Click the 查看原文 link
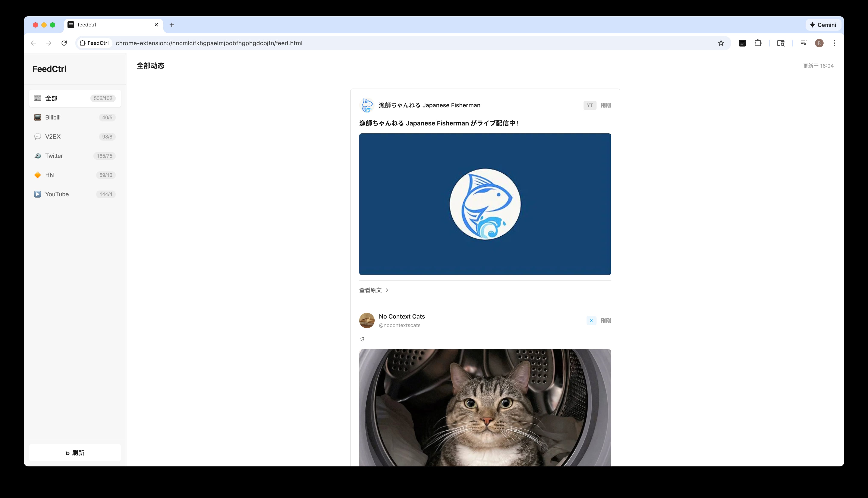Image resolution: width=868 pixels, height=498 pixels. [373, 290]
